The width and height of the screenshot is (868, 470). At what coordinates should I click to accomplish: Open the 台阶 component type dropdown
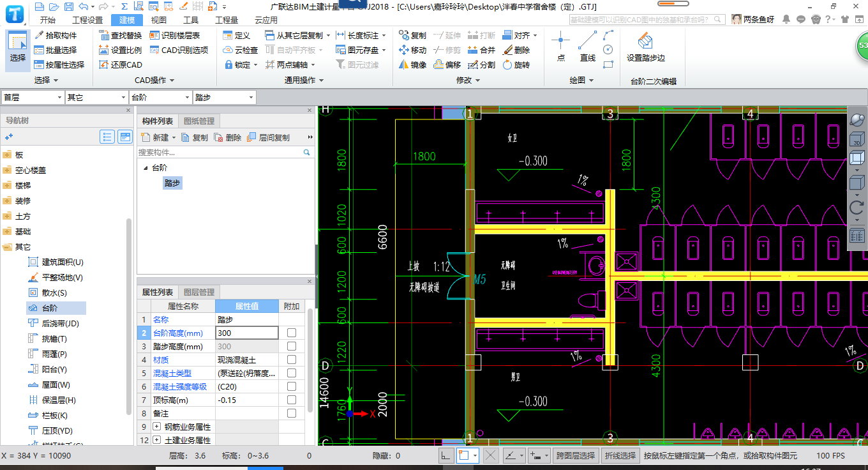click(160, 97)
